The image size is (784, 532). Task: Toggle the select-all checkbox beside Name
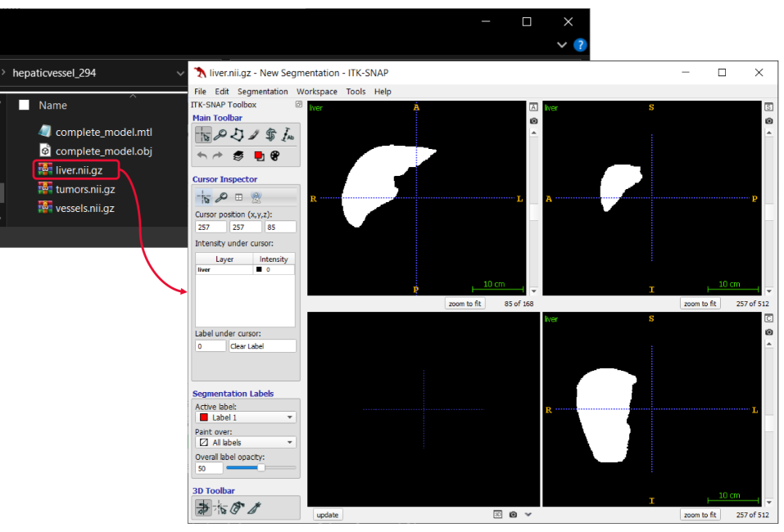coord(24,105)
